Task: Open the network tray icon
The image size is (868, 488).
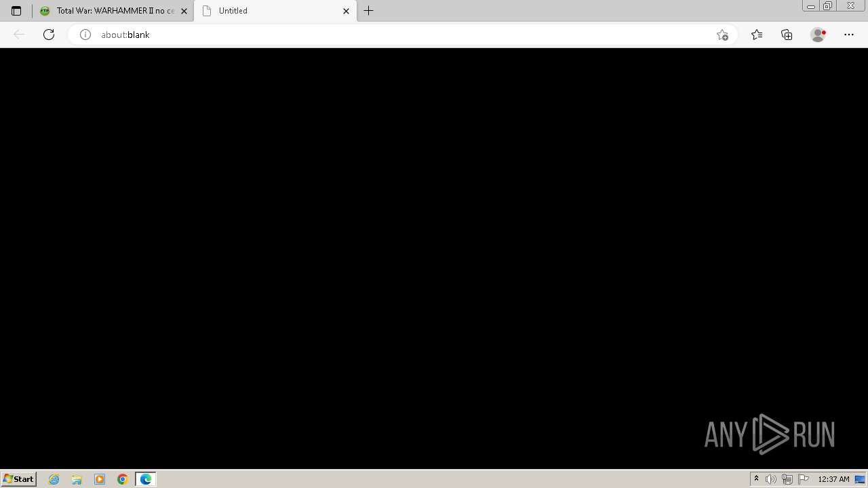Action: click(x=787, y=479)
